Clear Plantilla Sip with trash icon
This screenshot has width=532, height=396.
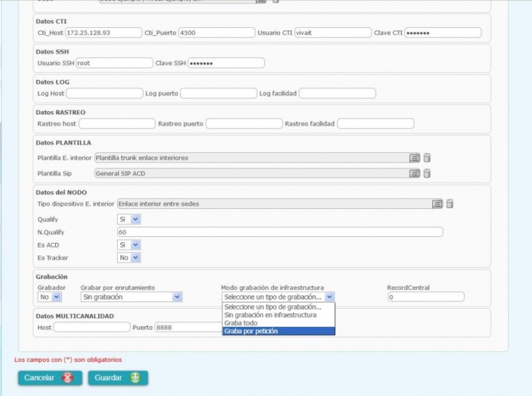click(427, 174)
